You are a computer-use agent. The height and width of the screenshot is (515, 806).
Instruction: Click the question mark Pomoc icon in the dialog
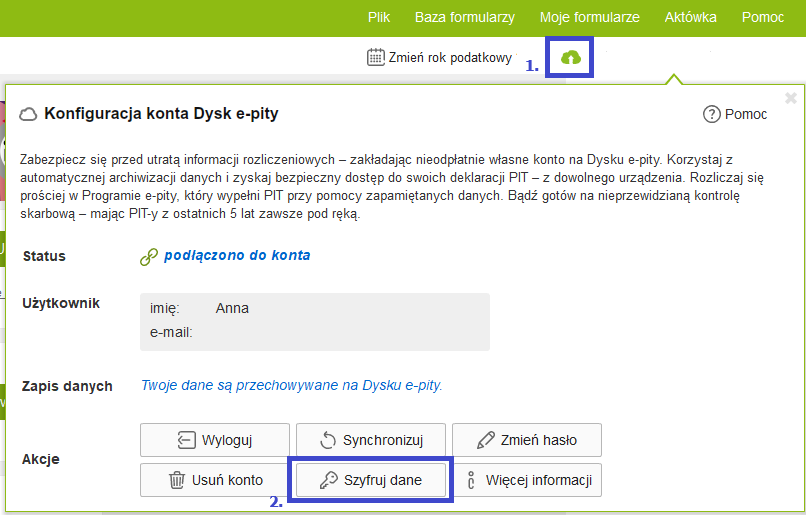[712, 114]
